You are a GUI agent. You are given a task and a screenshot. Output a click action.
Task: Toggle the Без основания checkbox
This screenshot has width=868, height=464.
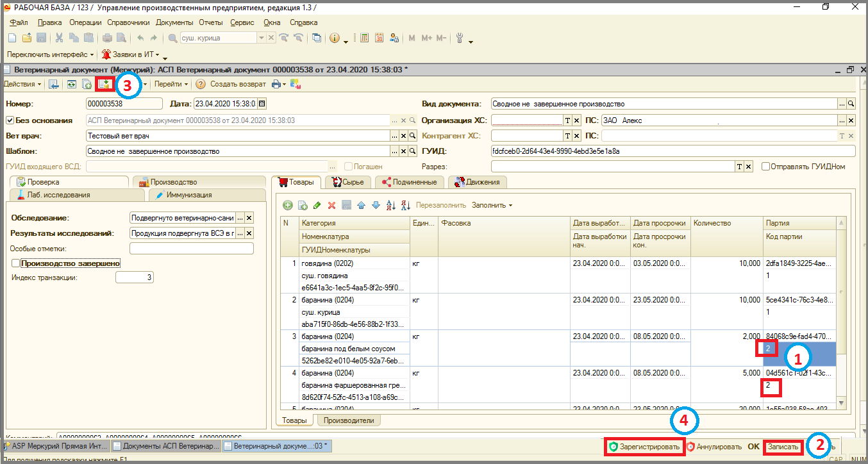pyautogui.click(x=10, y=120)
